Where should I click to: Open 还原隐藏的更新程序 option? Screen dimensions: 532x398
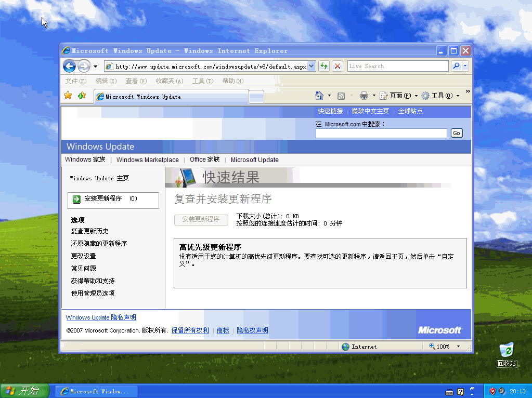coord(99,244)
